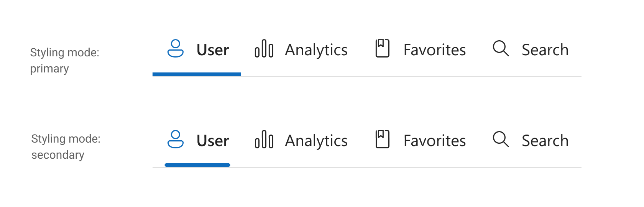
Task: Switch to Analytics tab label in primary row
Action: pos(316,50)
